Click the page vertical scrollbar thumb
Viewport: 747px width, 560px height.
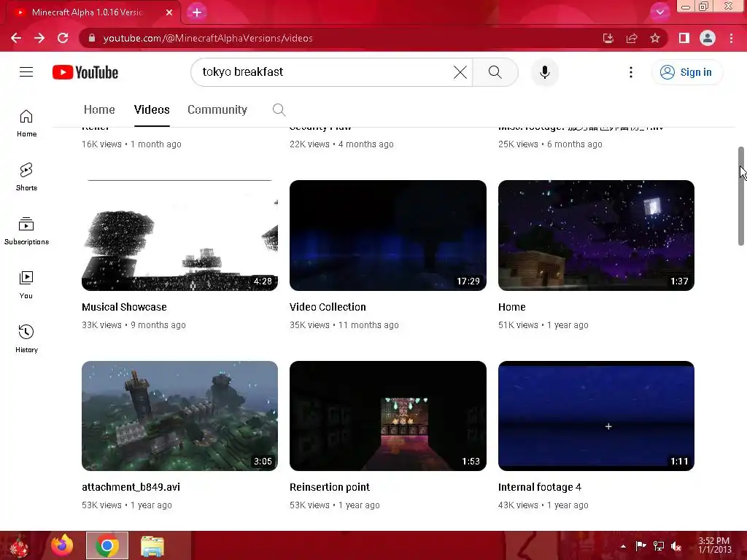click(x=741, y=196)
